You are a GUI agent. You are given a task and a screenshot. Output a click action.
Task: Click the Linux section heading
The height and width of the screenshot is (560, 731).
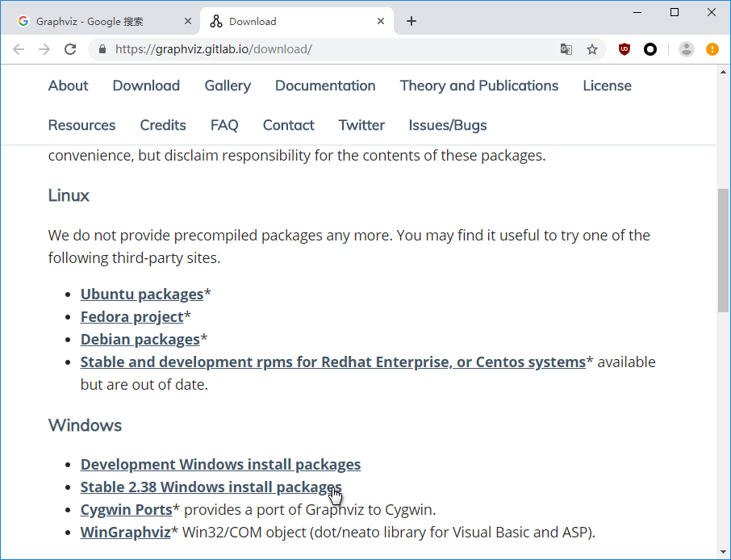69,195
